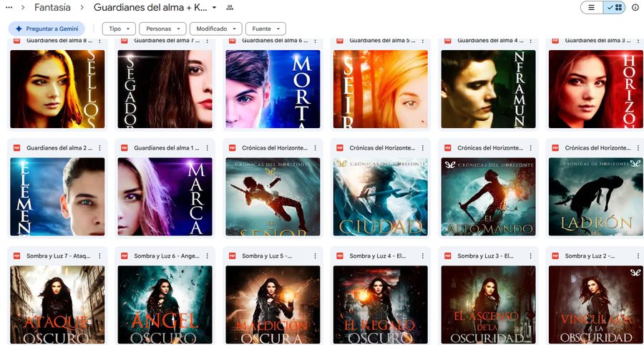Click PDF icon of Sombra y Luz 3
Viewport: 644px width, 345px height.
[448, 256]
